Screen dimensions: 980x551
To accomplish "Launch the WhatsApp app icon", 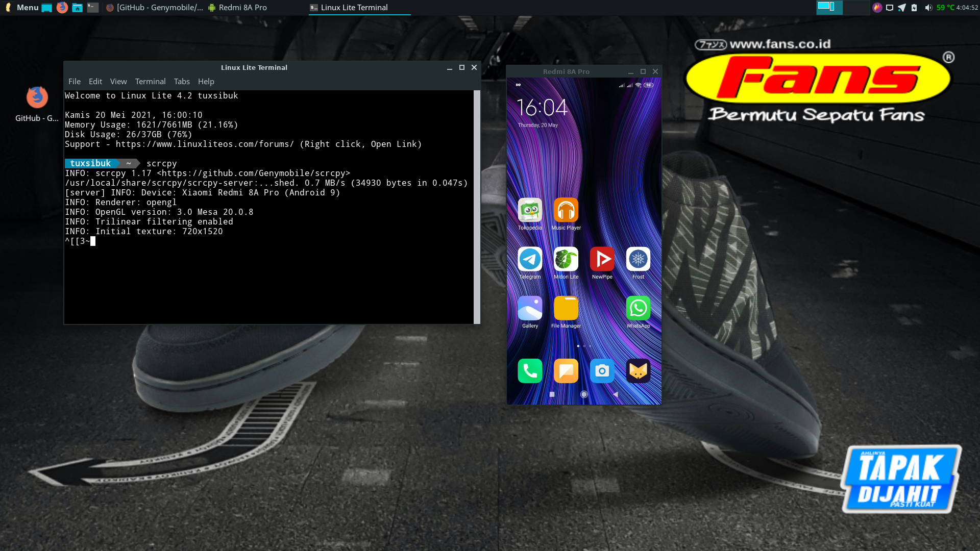I will (638, 309).
